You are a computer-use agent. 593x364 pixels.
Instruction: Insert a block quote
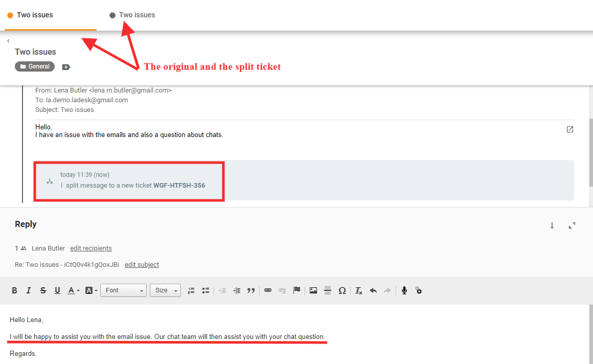(250, 290)
